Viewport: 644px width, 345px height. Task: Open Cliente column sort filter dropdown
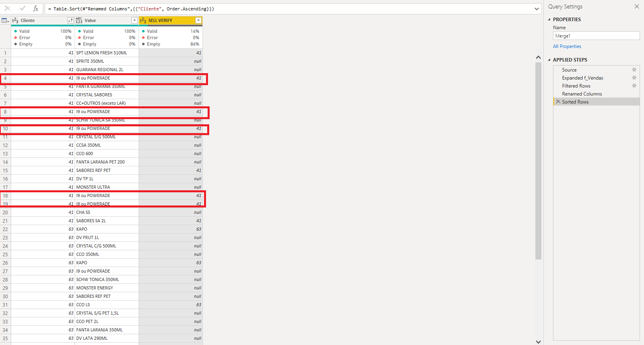tap(71, 20)
